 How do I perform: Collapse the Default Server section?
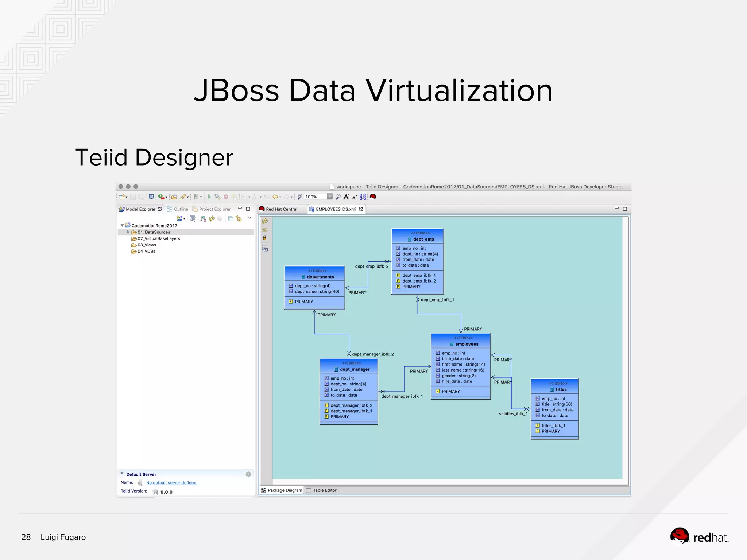pos(122,474)
